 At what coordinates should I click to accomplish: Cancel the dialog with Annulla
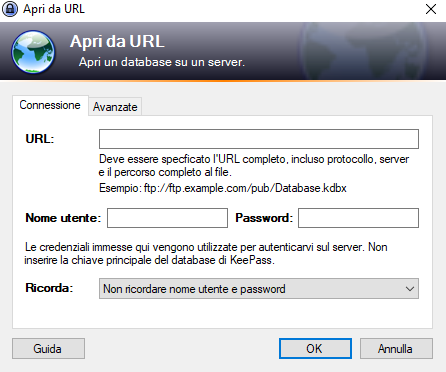[x=396, y=349]
